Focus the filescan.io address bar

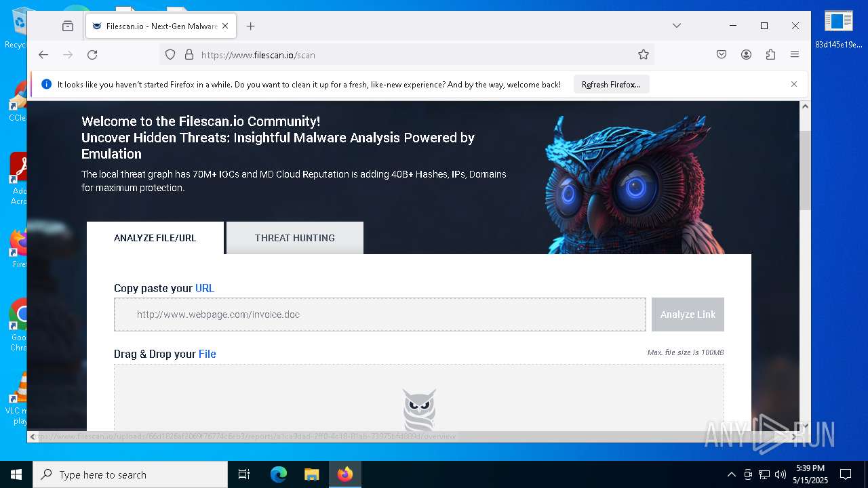[x=407, y=55]
